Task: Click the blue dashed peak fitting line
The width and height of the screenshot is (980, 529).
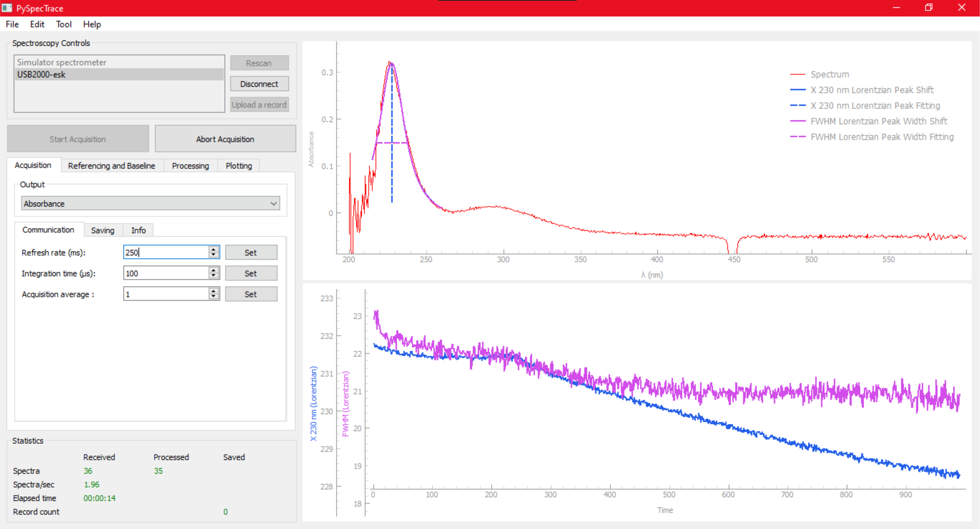Action: point(392,171)
